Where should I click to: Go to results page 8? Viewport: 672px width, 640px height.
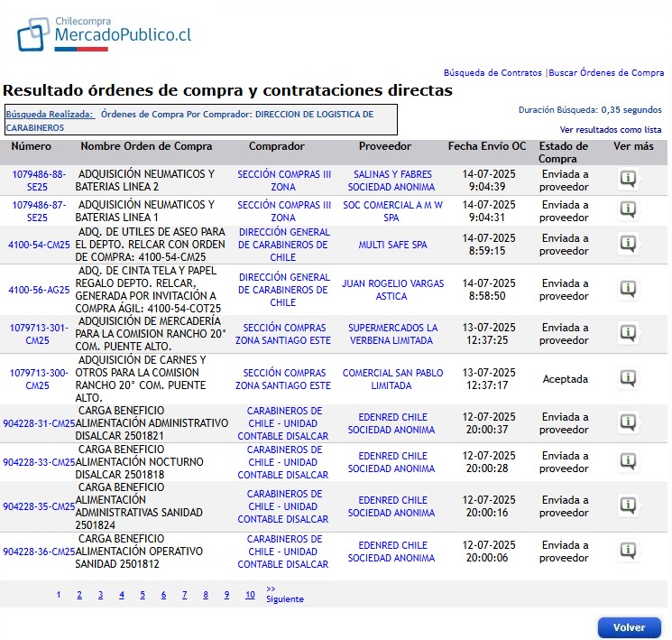tap(206, 595)
